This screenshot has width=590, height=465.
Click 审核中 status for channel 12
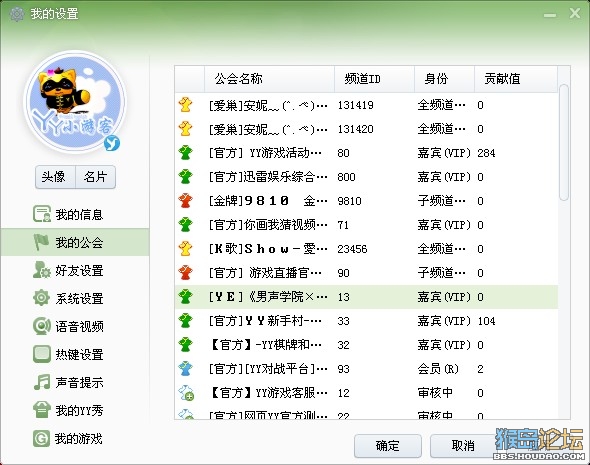click(x=435, y=393)
